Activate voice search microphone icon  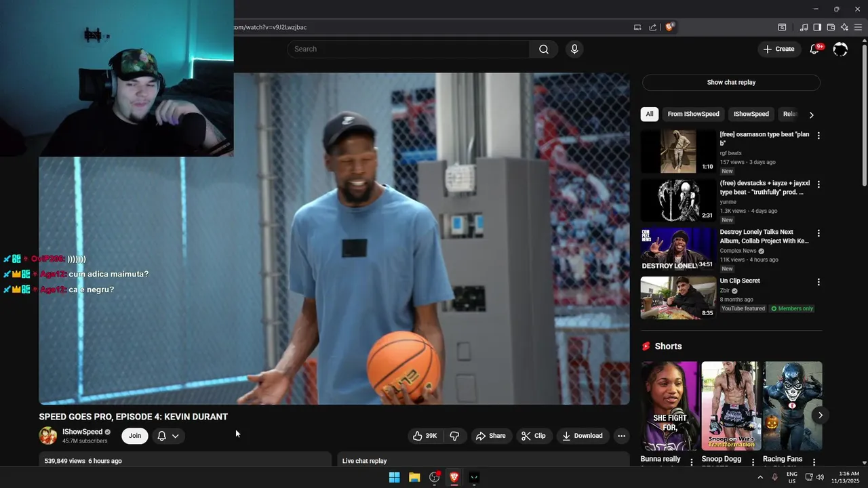574,49
